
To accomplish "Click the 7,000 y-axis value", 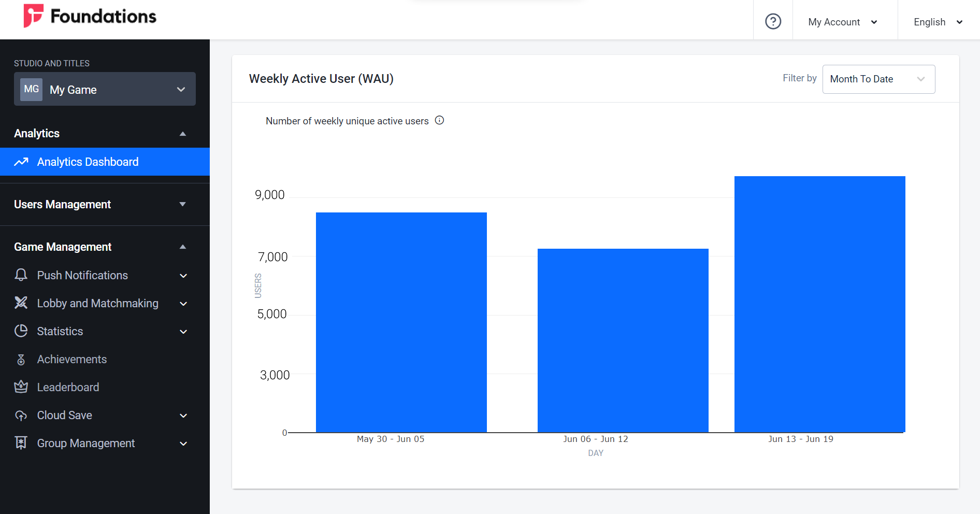I will coord(272,256).
